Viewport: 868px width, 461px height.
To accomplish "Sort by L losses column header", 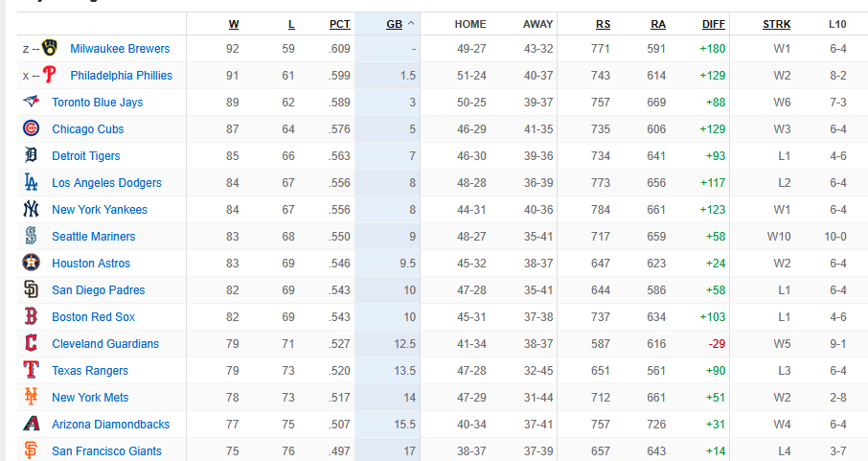I will [291, 24].
